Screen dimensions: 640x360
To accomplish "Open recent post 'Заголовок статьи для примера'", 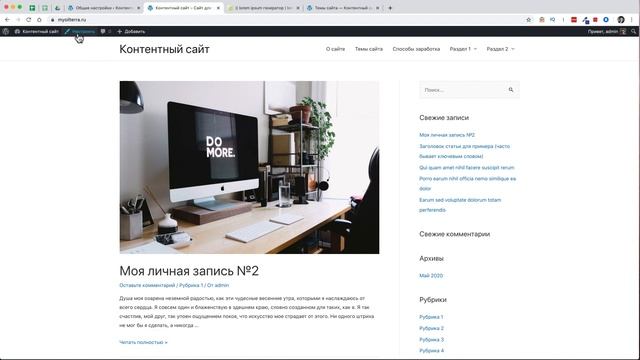I will [464, 151].
